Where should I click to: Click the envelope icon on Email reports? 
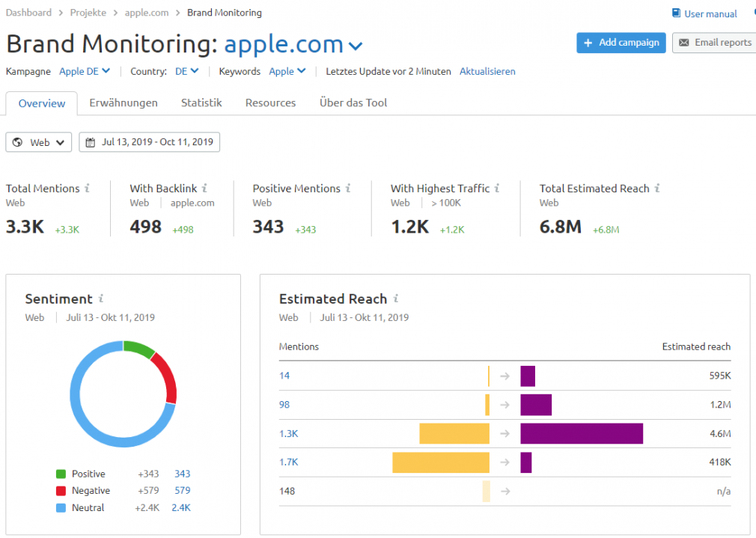pos(683,43)
